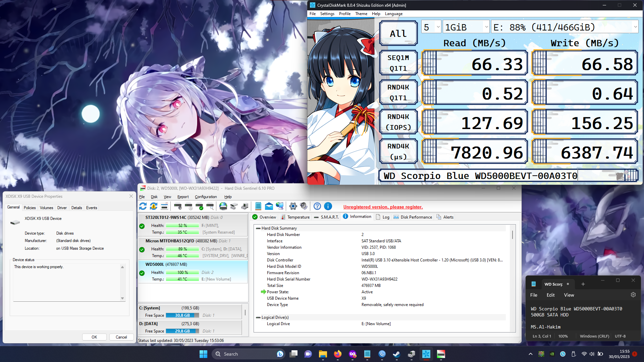This screenshot has width=644, height=362.
Task: Click RND4K (IOPS) test button
Action: [x=398, y=122]
